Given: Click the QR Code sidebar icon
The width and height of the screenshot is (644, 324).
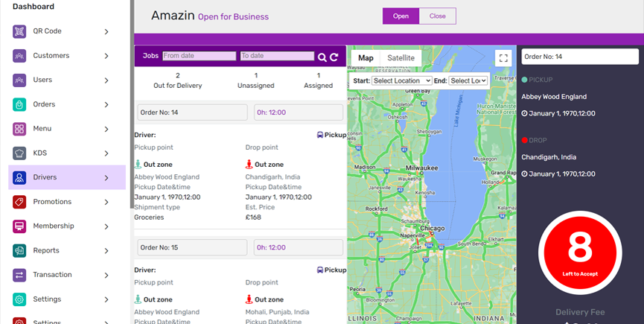Looking at the screenshot, I should (x=19, y=31).
